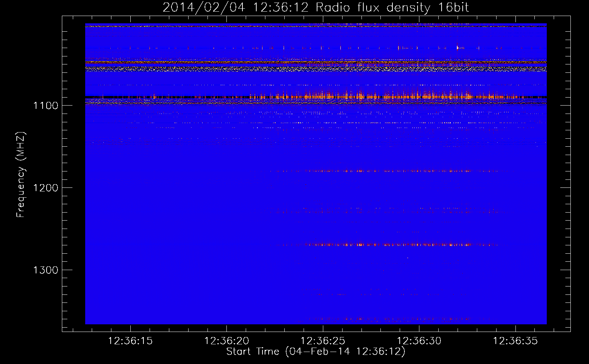Click the 12:36:25 time tick label
Screen dimensions: 589x364
[323, 341]
